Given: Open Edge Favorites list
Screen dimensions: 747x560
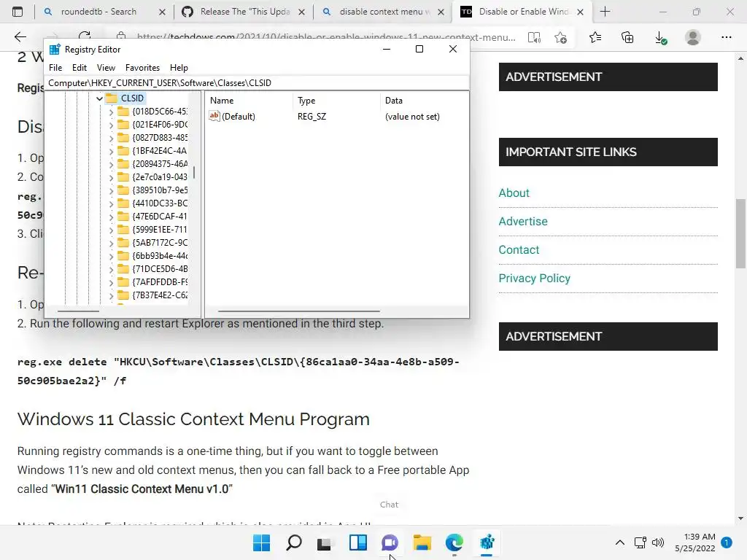Looking at the screenshot, I should 595,37.
